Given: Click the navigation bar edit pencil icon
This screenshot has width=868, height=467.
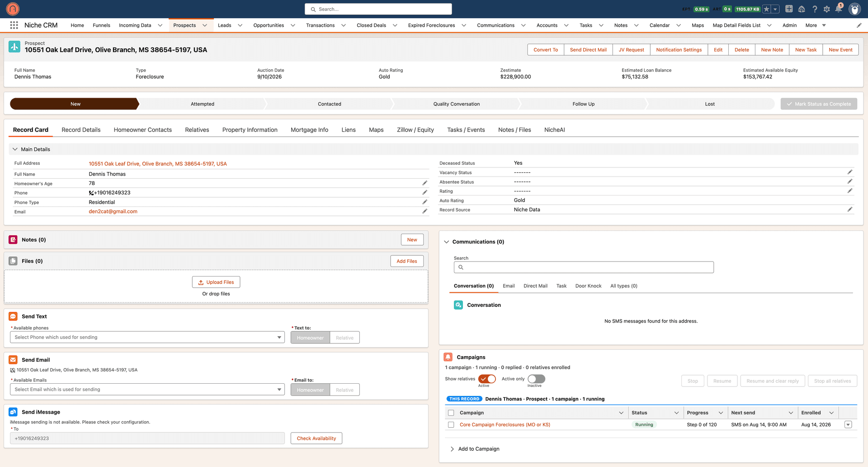Looking at the screenshot, I should (x=859, y=25).
